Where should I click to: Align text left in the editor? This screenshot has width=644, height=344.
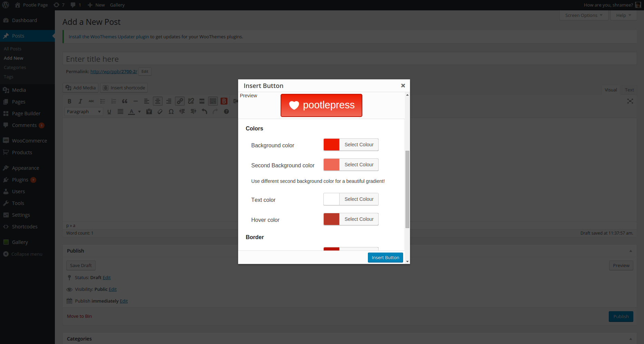click(147, 101)
